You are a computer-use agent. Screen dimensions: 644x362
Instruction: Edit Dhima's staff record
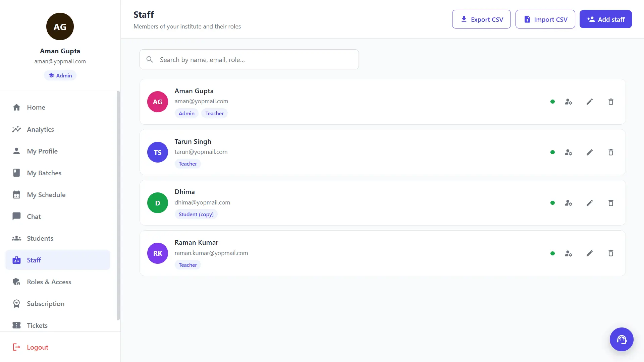[590, 203]
